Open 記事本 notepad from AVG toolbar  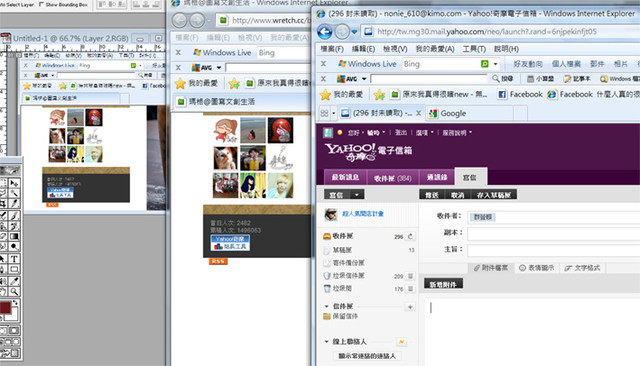(577, 78)
